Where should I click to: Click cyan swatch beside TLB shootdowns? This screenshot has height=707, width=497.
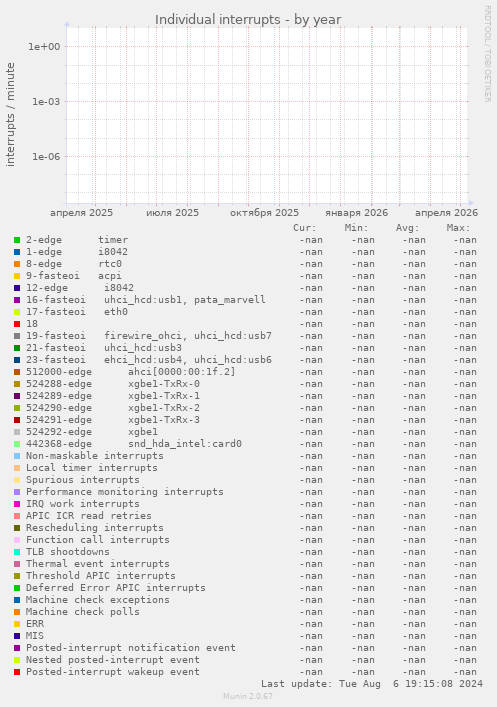[x=17, y=552]
